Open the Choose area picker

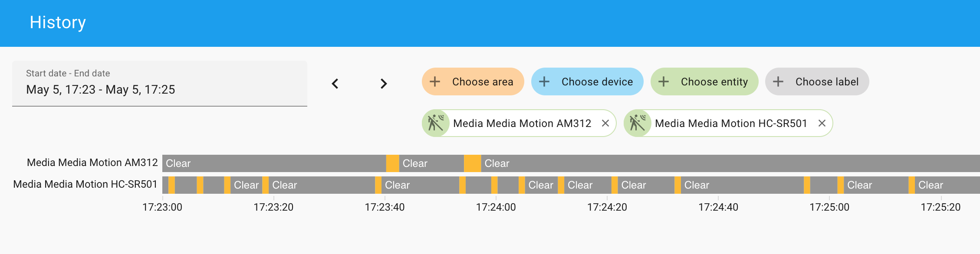point(473,81)
